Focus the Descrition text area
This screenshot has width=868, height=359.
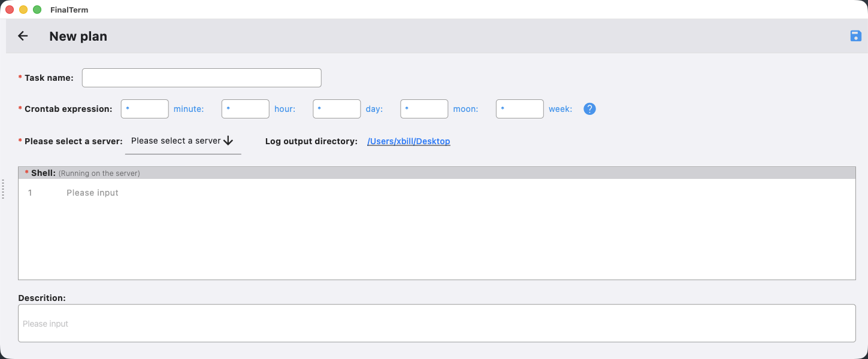(x=437, y=323)
